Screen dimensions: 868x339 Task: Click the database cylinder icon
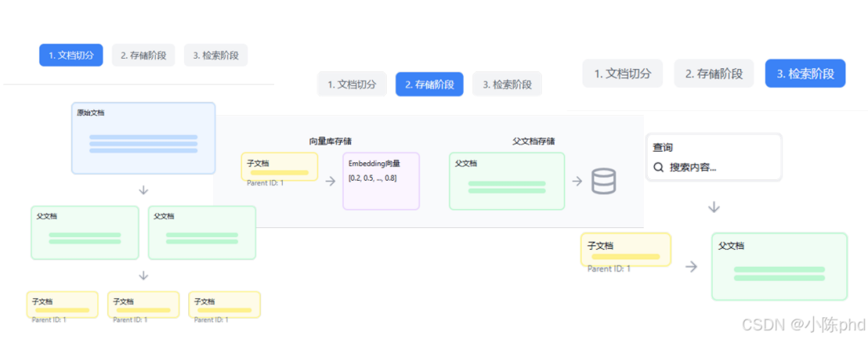[x=604, y=182]
